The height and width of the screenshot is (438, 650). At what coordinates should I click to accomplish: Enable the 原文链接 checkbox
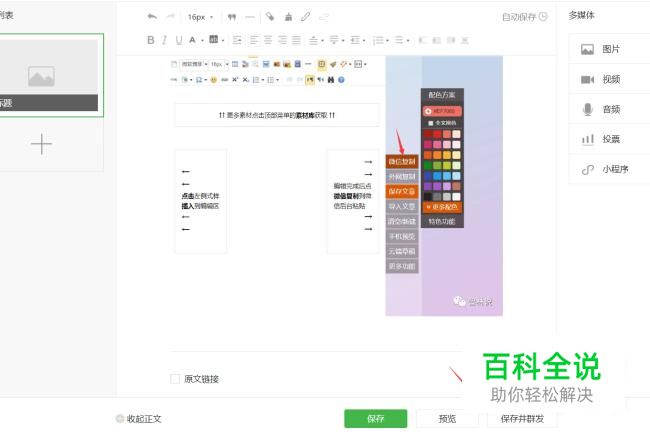(175, 379)
